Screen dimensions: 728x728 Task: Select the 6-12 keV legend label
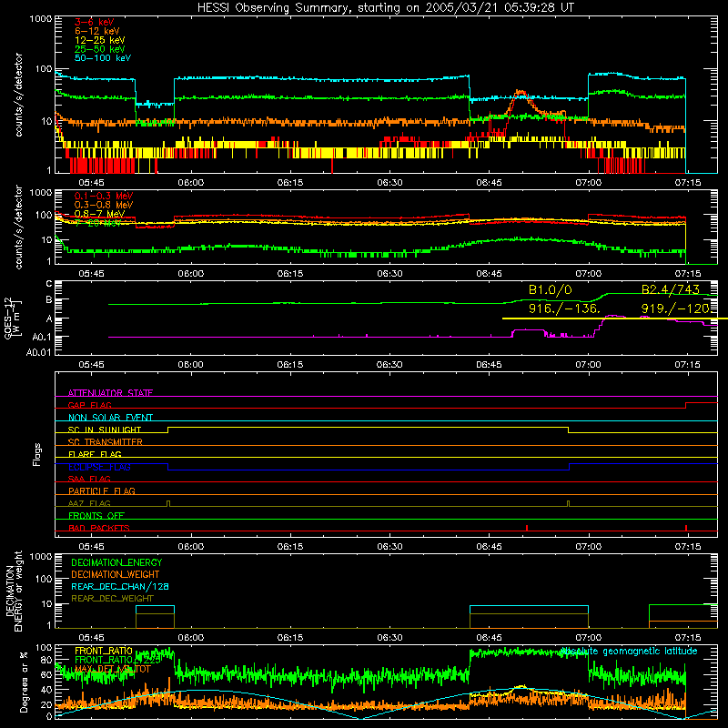click(x=97, y=31)
